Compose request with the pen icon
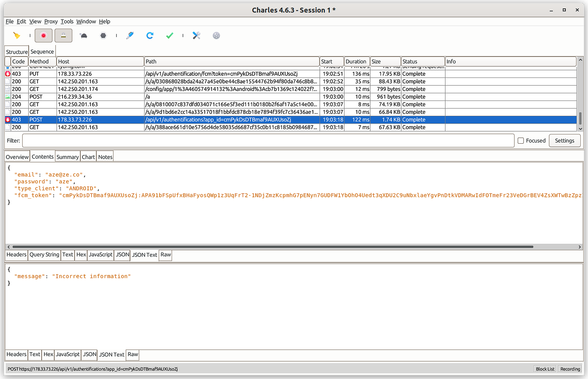Viewport: 588px width, 379px height. point(130,36)
